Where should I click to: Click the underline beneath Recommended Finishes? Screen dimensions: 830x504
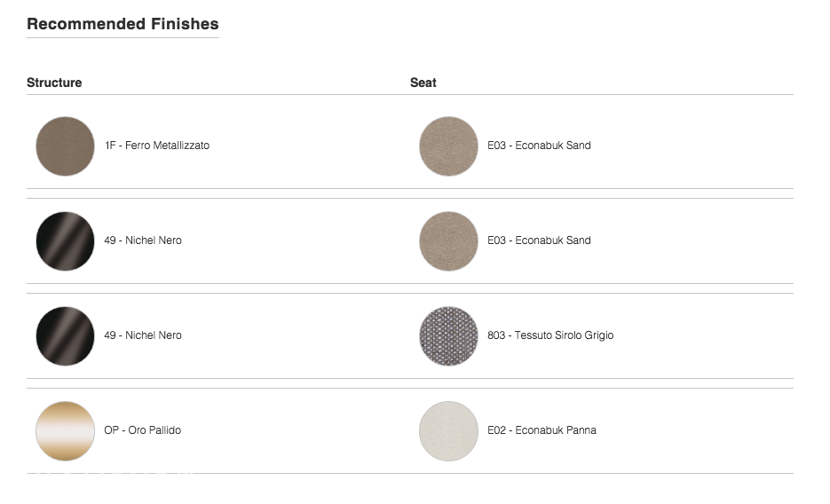tap(123, 37)
